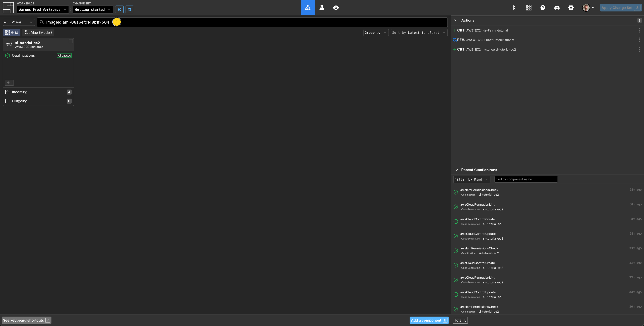Open the customize flask icon

click(x=322, y=7)
